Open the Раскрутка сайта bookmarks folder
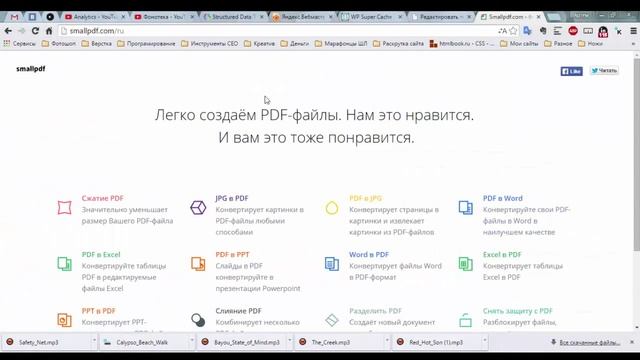The width and height of the screenshot is (640, 360). click(x=398, y=43)
